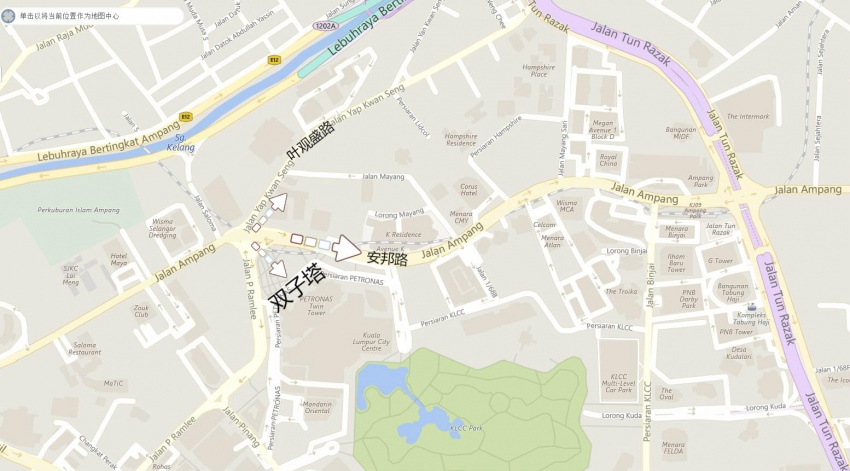Select the 安邦路 annotation label
Viewport: 850px width, 471px height.
point(387,259)
